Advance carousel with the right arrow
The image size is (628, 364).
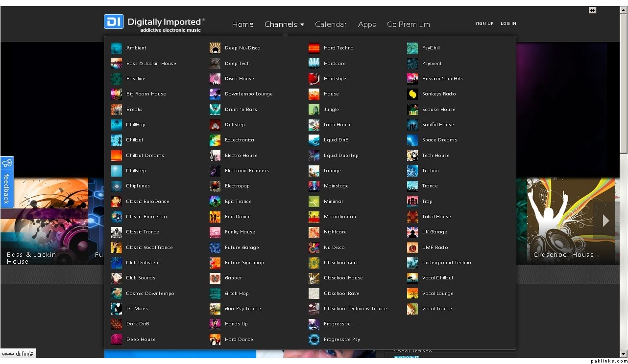point(606,221)
